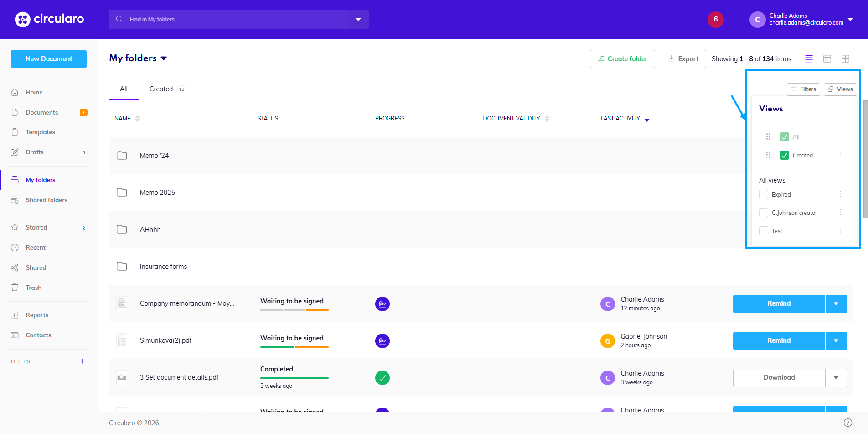This screenshot has height=434, width=868.
Task: Switch to table view layout icon
Action: click(x=827, y=59)
